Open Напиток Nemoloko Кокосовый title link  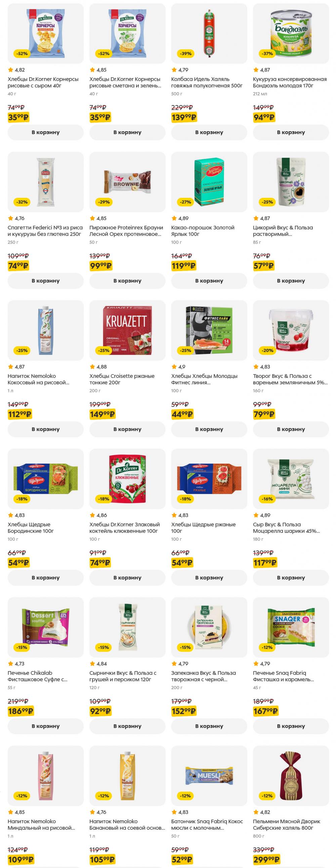coord(38,379)
